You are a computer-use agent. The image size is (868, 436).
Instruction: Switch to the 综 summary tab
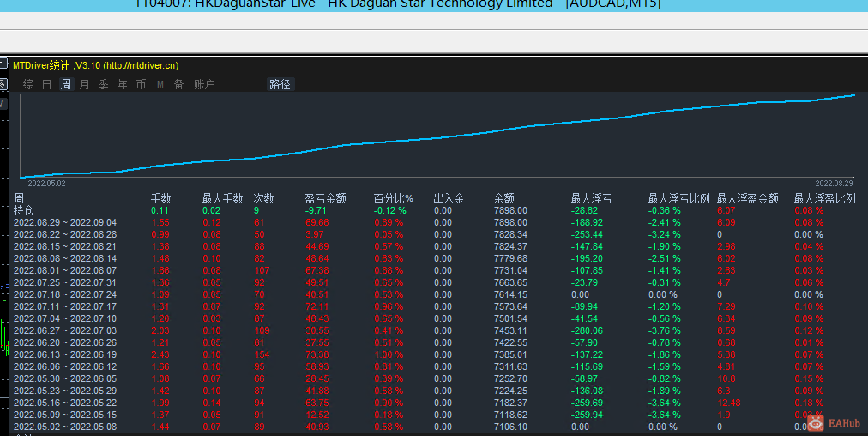pyautogui.click(x=27, y=84)
